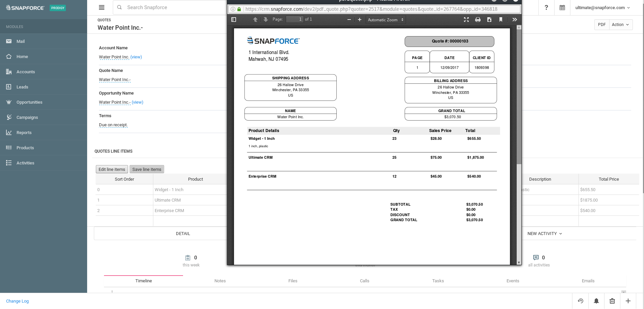644x309 pixels.
Task: Click the plus add icon in bottom bar
Action: point(628,301)
